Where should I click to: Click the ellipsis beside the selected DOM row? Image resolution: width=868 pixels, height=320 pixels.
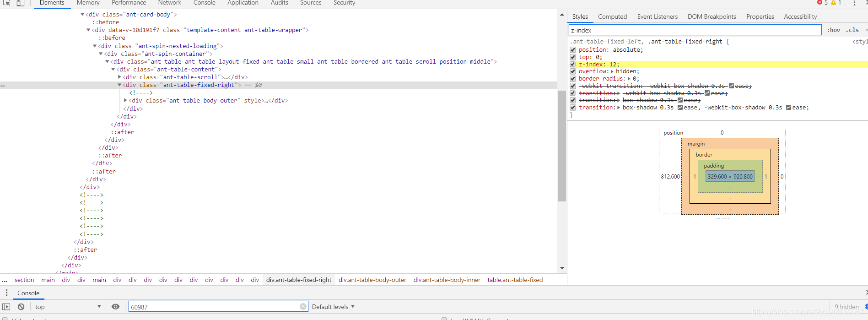click(3, 85)
